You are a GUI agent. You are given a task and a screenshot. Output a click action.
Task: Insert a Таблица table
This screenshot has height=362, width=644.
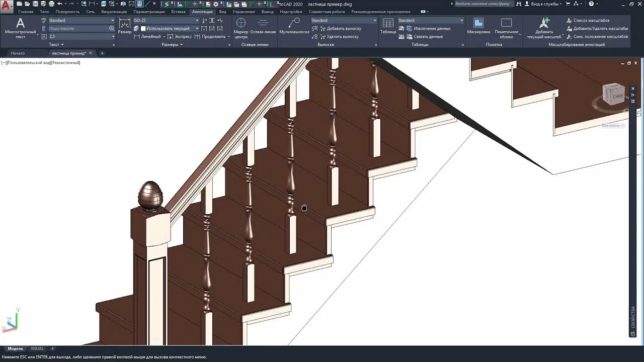point(388,26)
